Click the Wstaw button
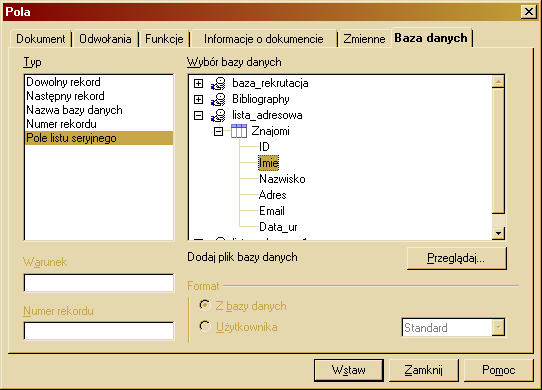The height and width of the screenshot is (390, 542). point(348,370)
